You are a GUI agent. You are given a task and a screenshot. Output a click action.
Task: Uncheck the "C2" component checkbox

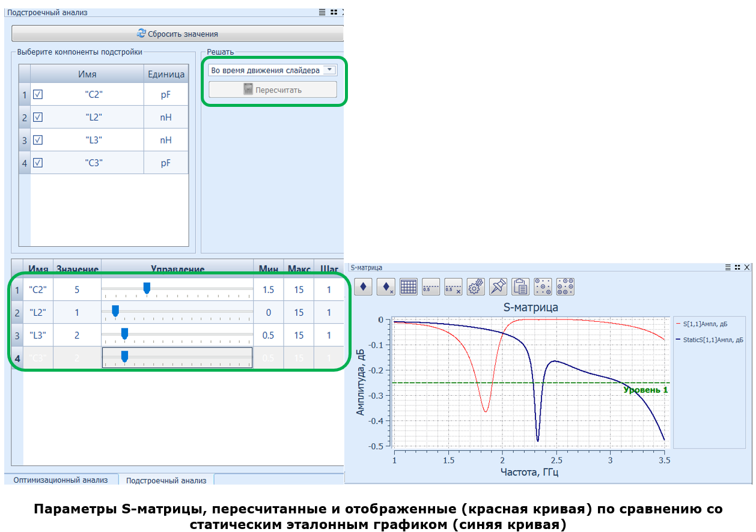pos(38,94)
